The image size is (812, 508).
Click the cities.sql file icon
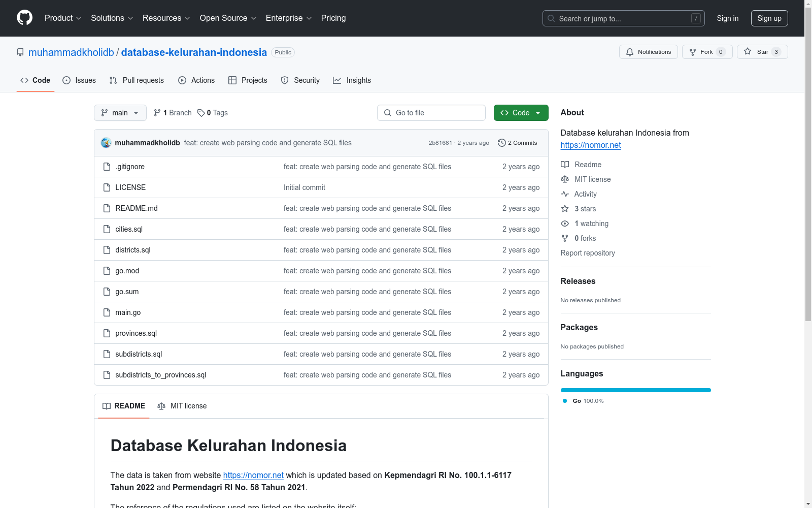[x=107, y=229]
